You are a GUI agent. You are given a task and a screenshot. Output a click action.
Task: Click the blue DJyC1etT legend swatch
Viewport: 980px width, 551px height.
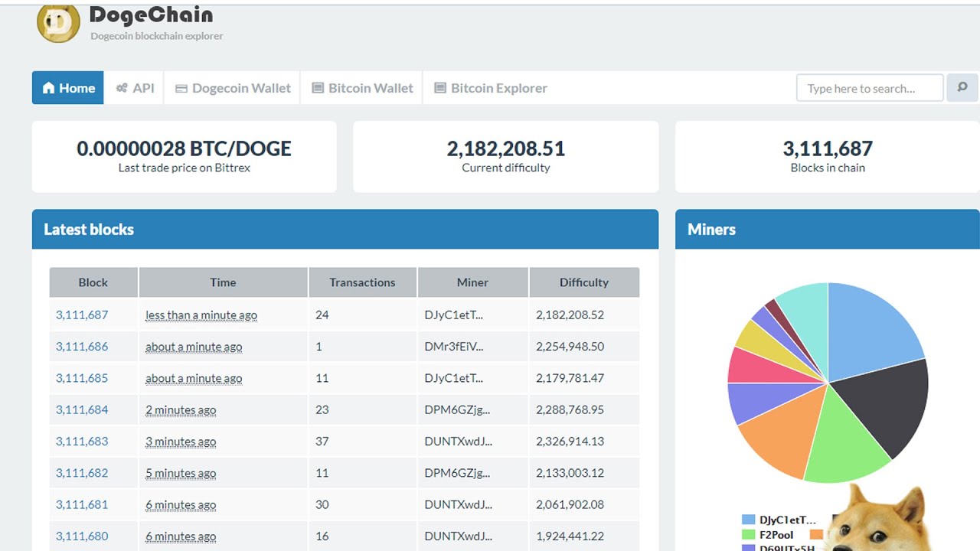click(x=749, y=520)
